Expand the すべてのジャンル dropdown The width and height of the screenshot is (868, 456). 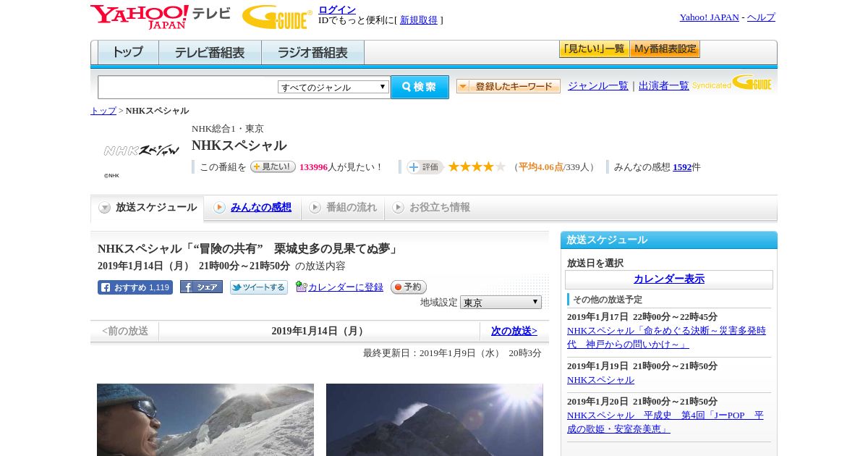tap(333, 87)
